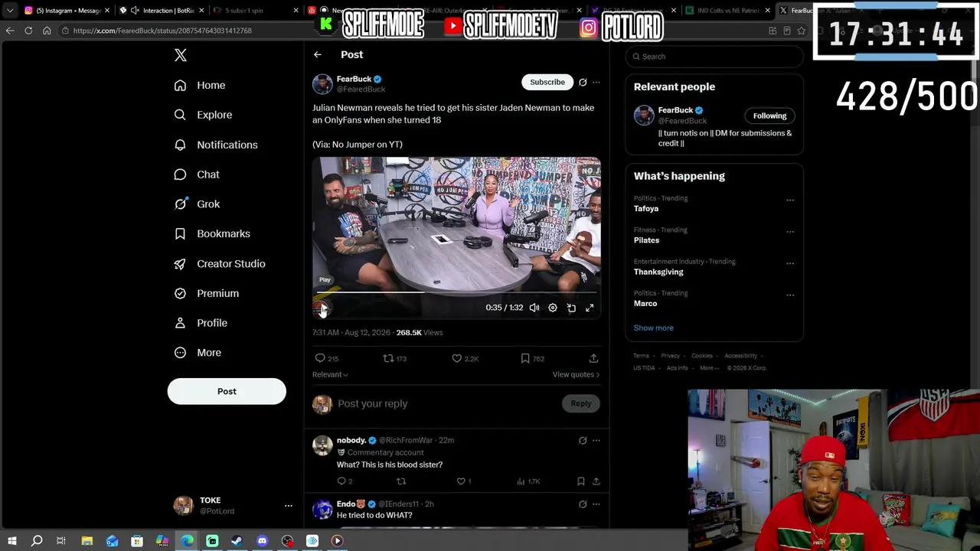Open Chat in the sidebar
Image resolution: width=980 pixels, height=551 pixels.
pos(197,174)
